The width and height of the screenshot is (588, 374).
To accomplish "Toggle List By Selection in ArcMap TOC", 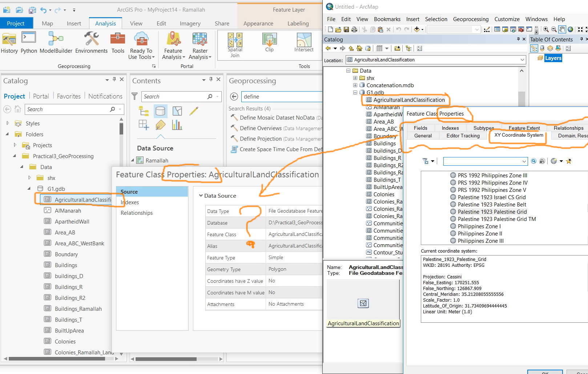I will [x=558, y=48].
